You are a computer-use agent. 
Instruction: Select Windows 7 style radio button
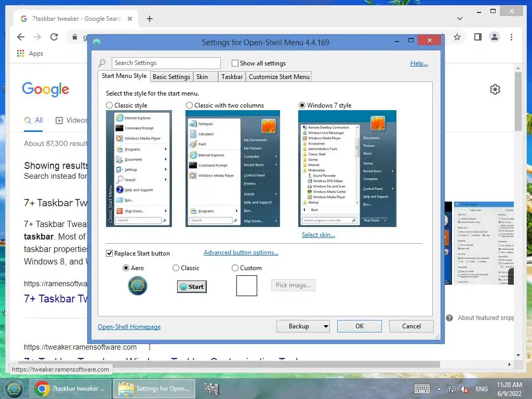point(302,105)
